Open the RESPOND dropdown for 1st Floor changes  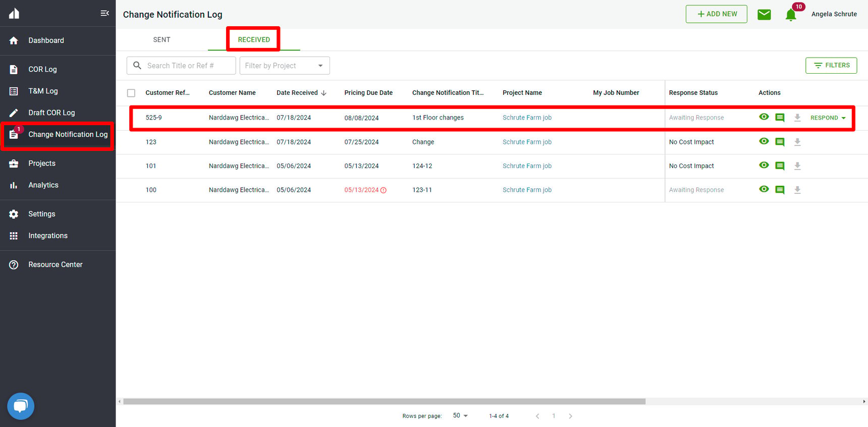click(828, 118)
